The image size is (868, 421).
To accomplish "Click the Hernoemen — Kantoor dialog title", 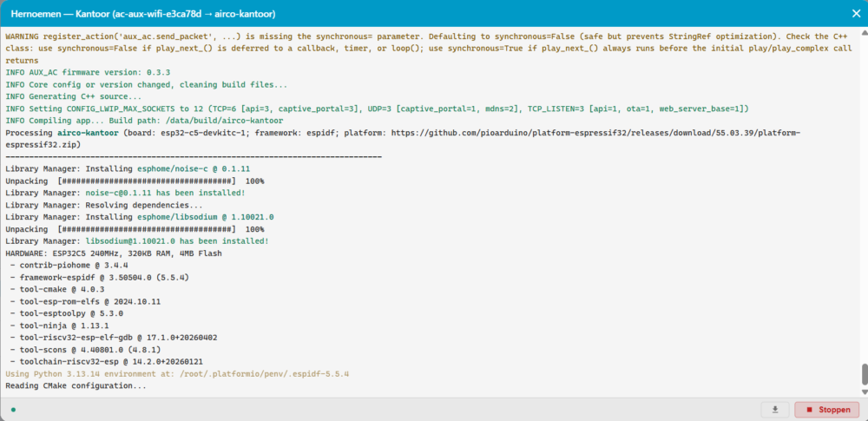I will coord(143,13).
